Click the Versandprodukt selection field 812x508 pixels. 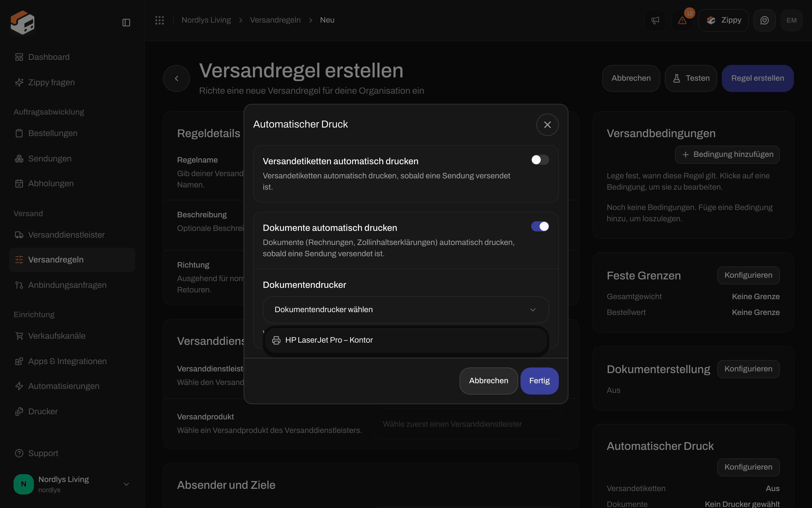[x=468, y=424]
